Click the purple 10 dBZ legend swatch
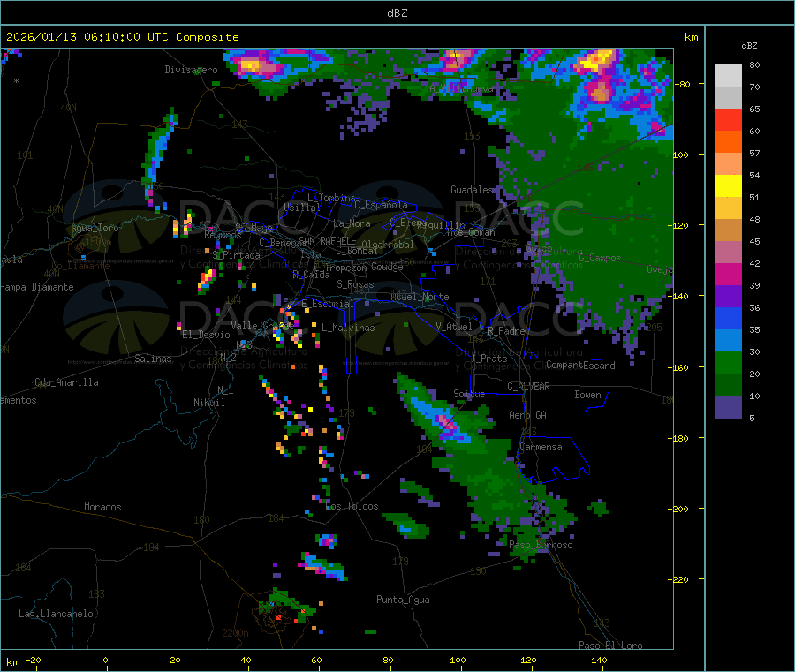 728,406
